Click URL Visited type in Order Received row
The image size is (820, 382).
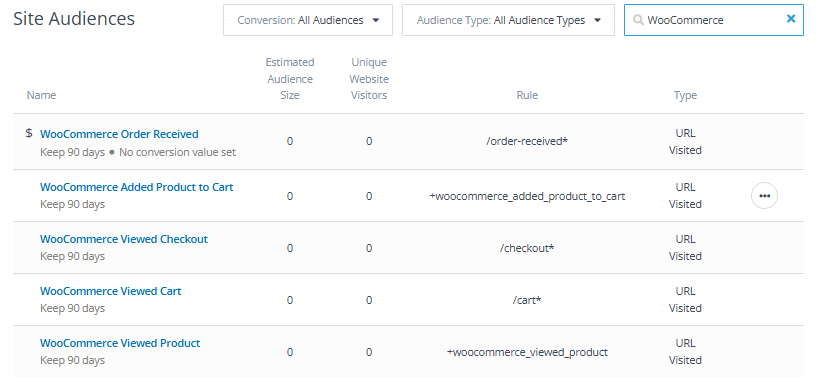(685, 141)
